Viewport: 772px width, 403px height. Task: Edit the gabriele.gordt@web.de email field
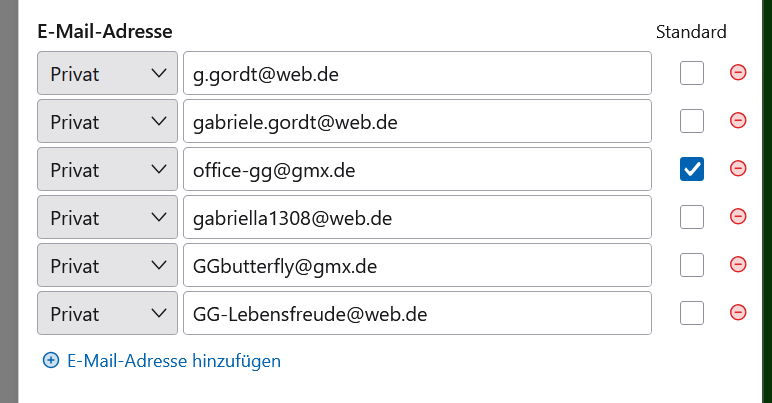418,121
